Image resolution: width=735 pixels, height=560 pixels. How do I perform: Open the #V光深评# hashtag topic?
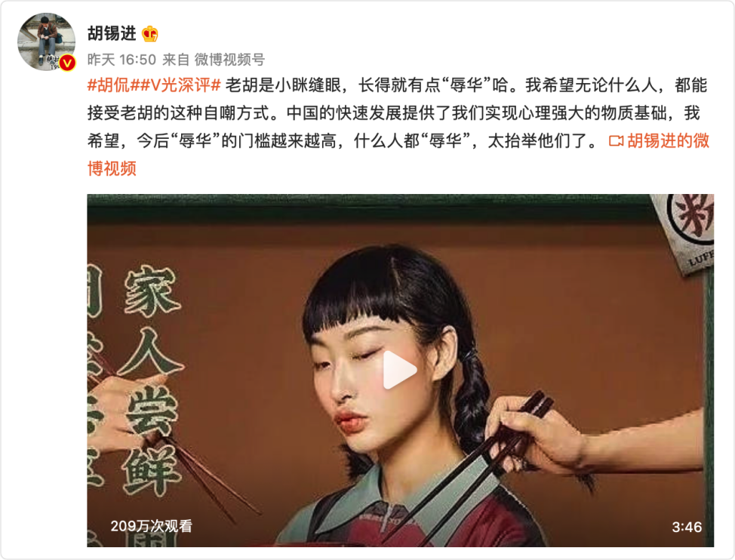(x=177, y=85)
